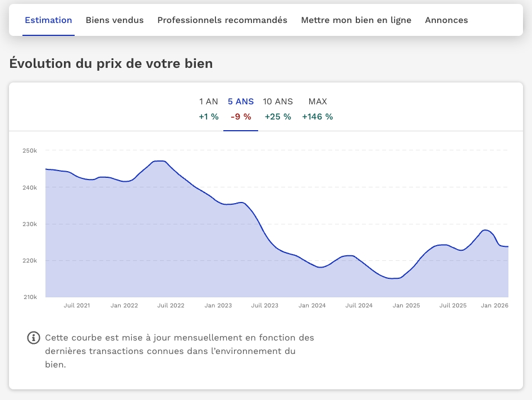
Task: Click the Jan 2024 axis label
Action: click(311, 306)
